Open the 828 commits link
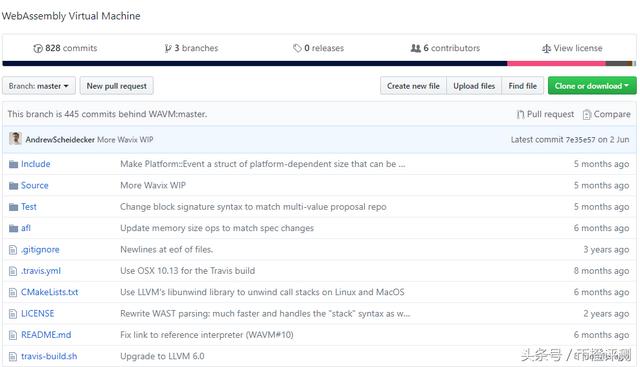Screen dimensions: 640x367 [x=65, y=48]
